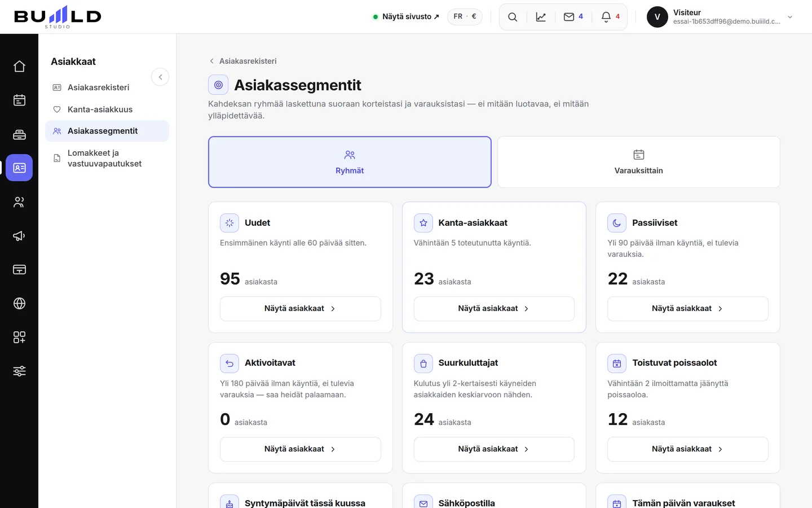Switch to the Varauksittain tab
The height and width of the screenshot is (508, 812).
click(638, 162)
